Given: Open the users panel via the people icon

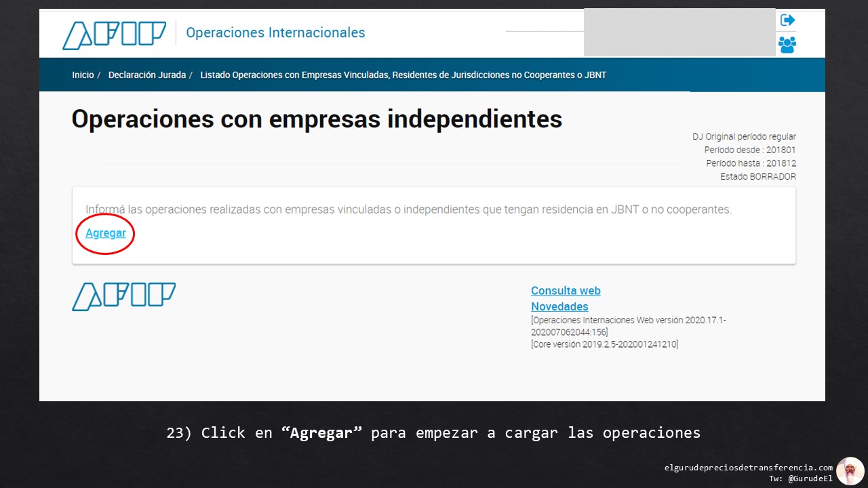Looking at the screenshot, I should click(787, 45).
